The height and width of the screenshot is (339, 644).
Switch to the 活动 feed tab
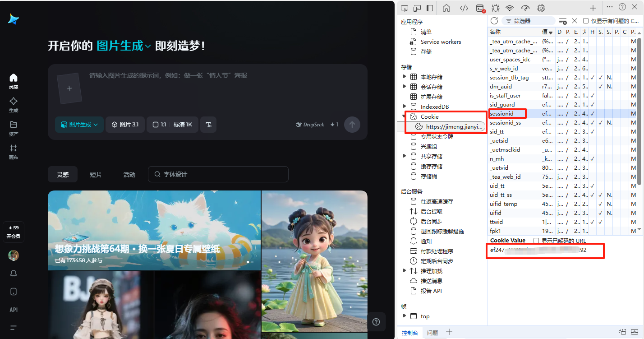(129, 174)
